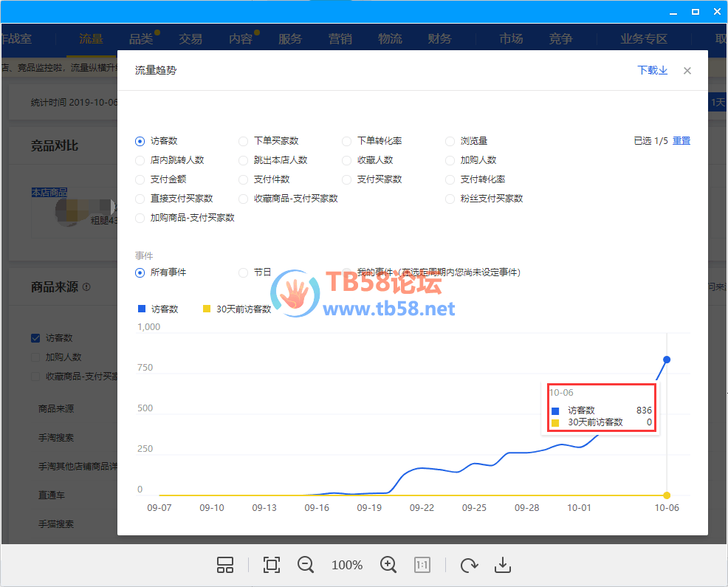Select the 浏览量 radio option

[450, 141]
